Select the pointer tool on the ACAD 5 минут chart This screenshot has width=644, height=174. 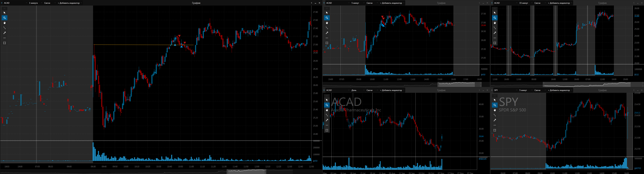(327, 13)
